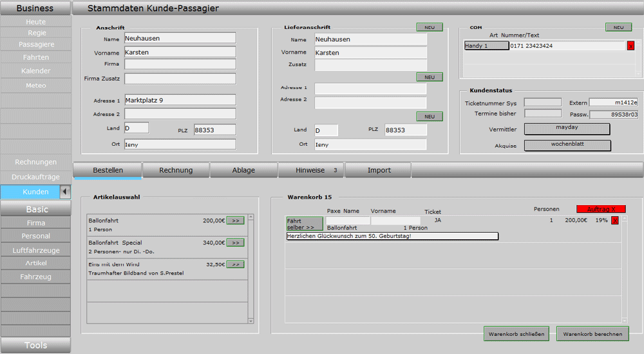Open the Akquise wochenblatt selector
This screenshot has height=354, width=644.
567,145
